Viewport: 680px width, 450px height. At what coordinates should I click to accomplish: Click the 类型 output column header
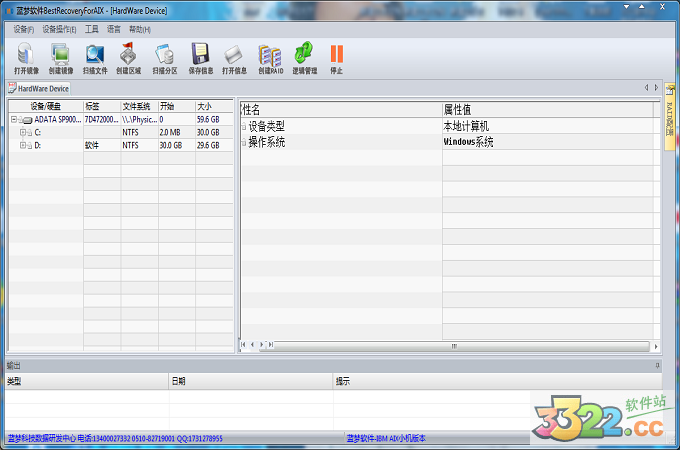(x=87, y=381)
